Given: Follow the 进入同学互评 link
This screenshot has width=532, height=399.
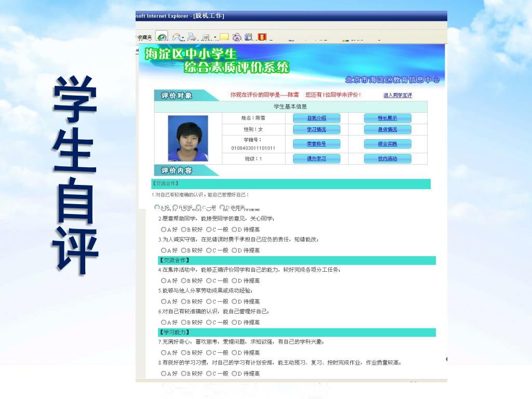Looking at the screenshot, I should (397, 96).
